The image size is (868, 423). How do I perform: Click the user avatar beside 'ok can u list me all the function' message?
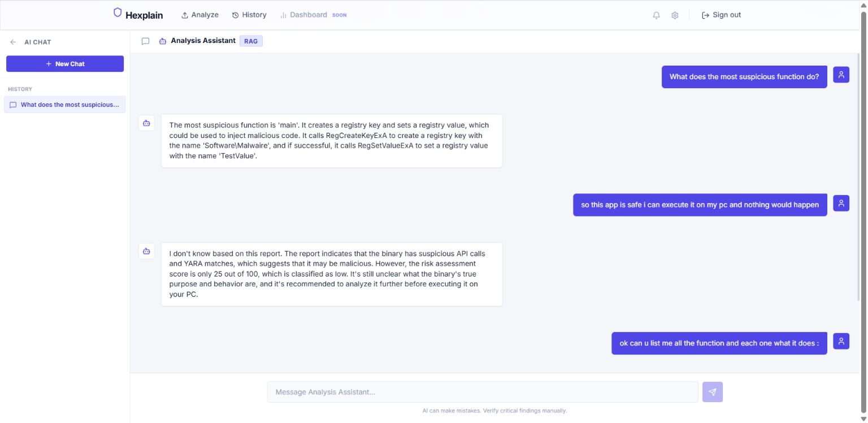(x=841, y=341)
